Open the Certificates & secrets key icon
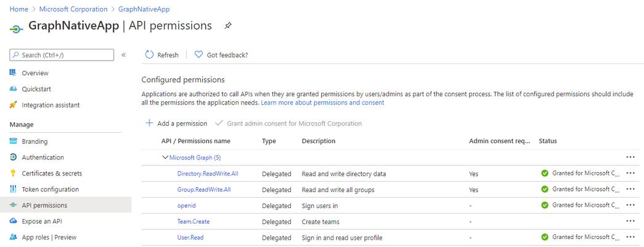 (x=13, y=174)
